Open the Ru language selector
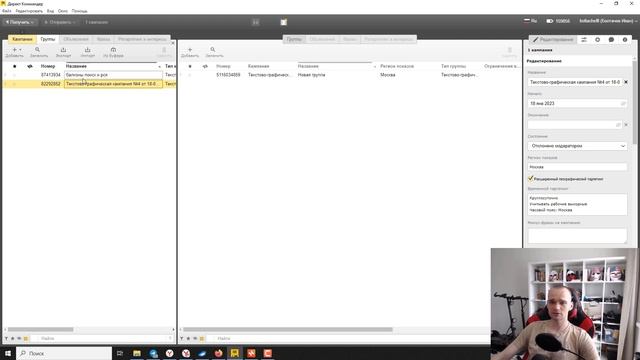This screenshot has height=360, width=640. (530, 21)
